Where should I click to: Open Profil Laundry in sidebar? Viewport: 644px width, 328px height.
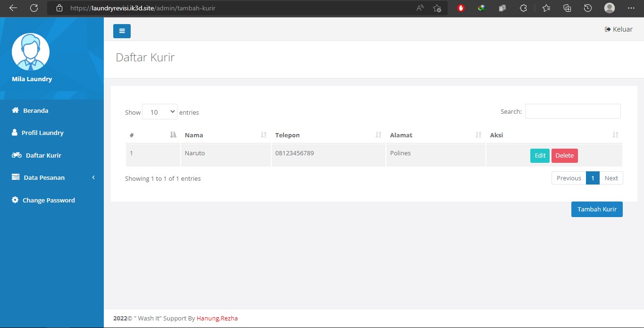42,133
